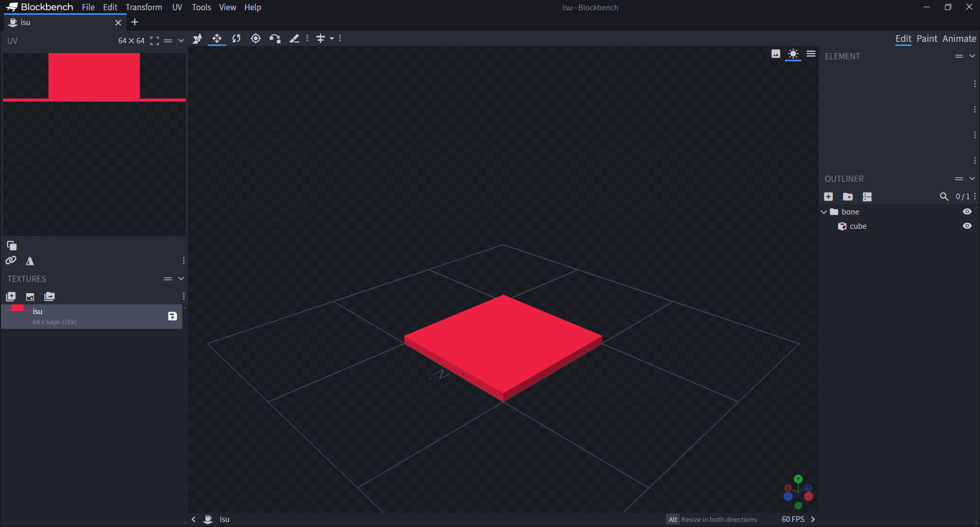Open the Transform menu
This screenshot has height=527, width=980.
click(144, 7)
